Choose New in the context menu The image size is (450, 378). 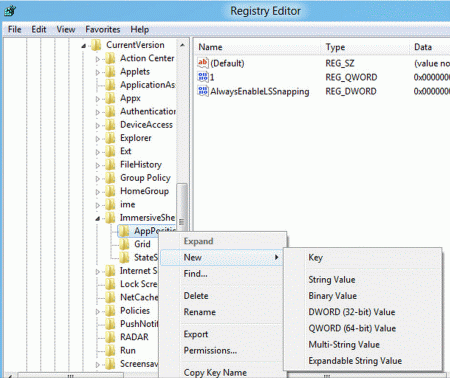click(222, 257)
